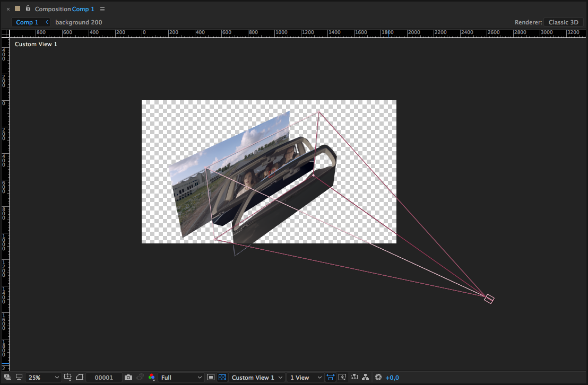
Task: Click the Classic 3D renderer button
Action: pyautogui.click(x=563, y=22)
